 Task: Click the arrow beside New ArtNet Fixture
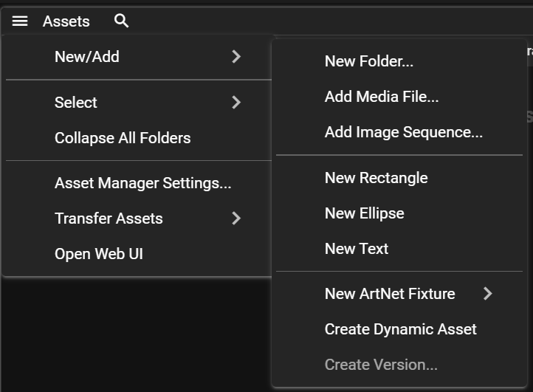[x=487, y=294]
